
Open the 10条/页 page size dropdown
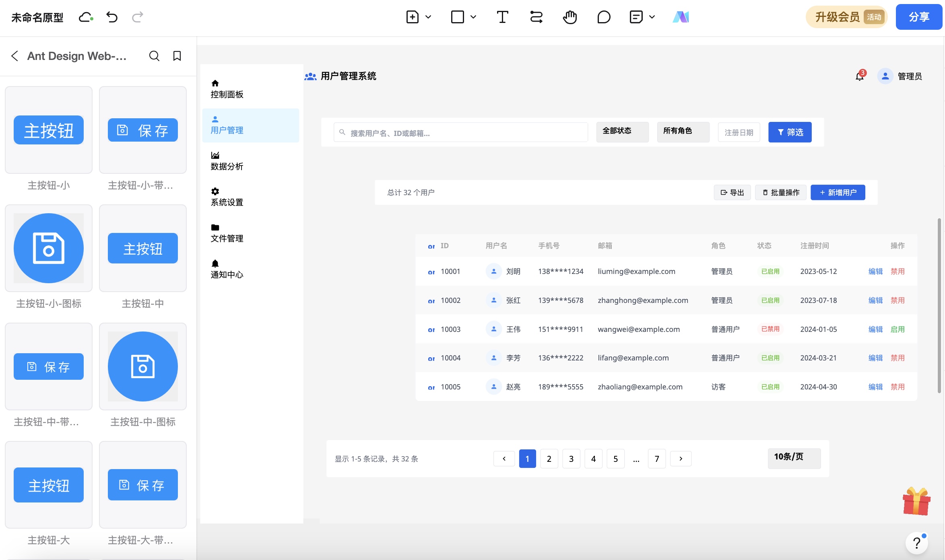(794, 458)
